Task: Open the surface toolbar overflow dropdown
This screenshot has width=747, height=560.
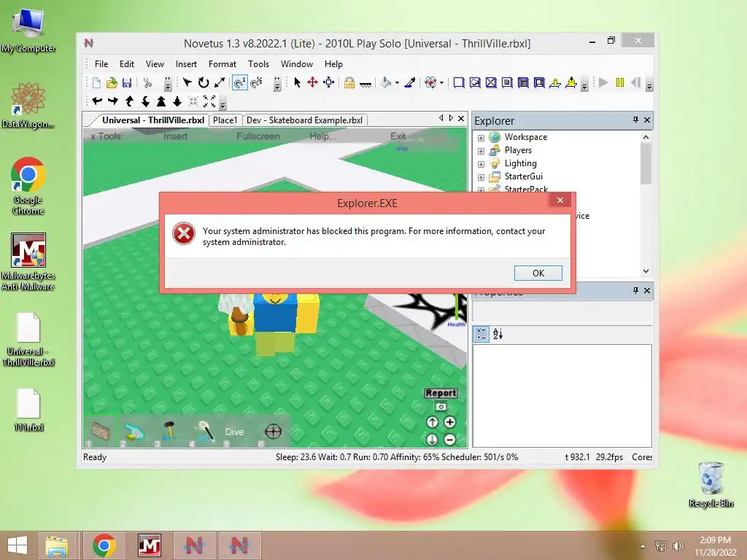Action: point(584,85)
